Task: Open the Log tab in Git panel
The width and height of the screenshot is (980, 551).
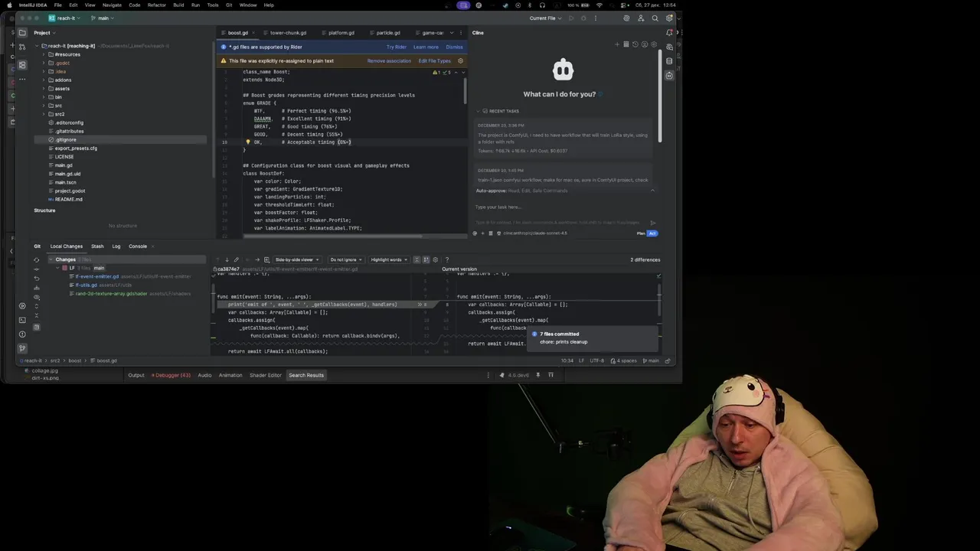Action: pyautogui.click(x=116, y=246)
